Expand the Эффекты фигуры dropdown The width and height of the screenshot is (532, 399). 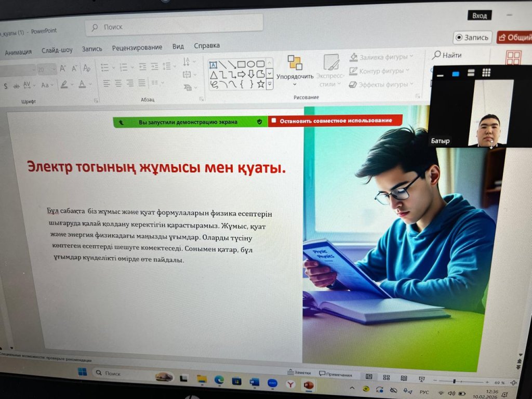coord(411,84)
